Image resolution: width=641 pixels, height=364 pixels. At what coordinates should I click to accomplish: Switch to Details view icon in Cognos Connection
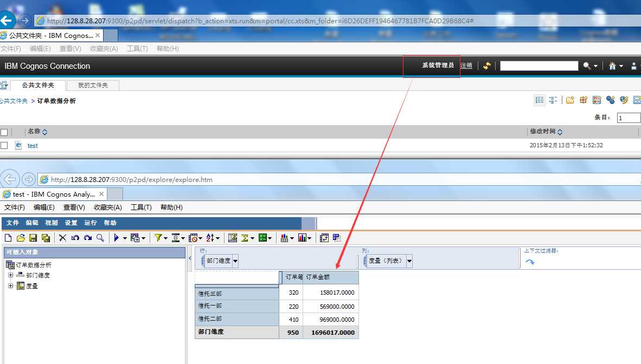[x=553, y=100]
